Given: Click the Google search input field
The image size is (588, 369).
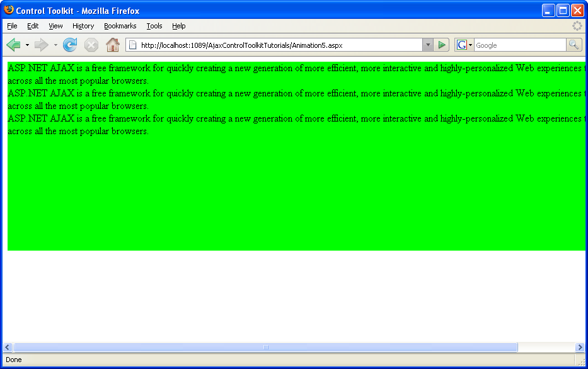Looking at the screenshot, I should point(520,45).
